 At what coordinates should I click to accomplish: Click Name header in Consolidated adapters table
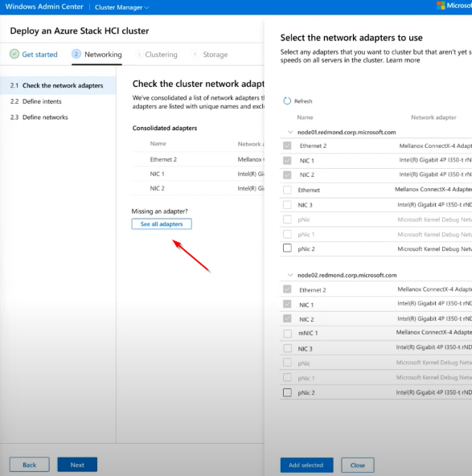(158, 144)
